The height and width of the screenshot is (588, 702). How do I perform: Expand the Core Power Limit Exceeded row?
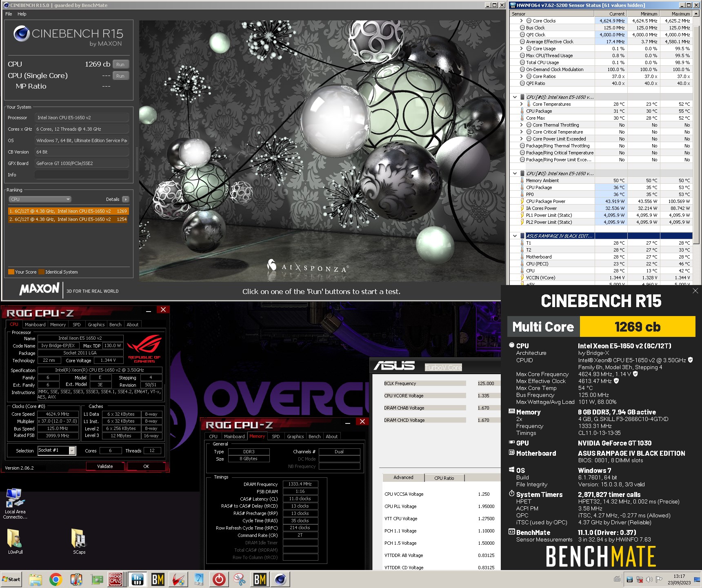point(521,138)
